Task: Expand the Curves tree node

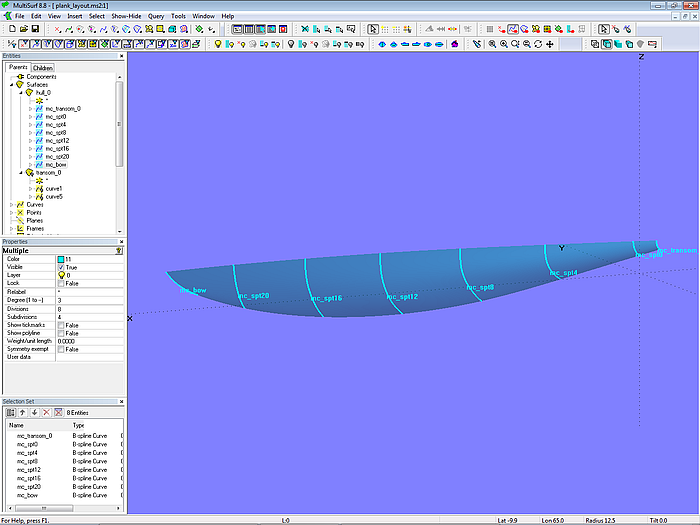Action: coord(11,205)
